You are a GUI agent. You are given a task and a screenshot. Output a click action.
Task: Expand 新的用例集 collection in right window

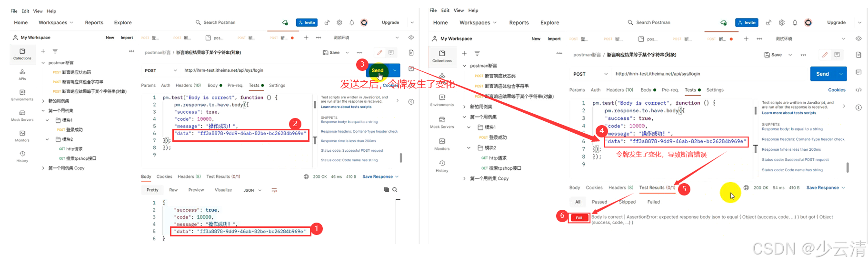tap(465, 107)
